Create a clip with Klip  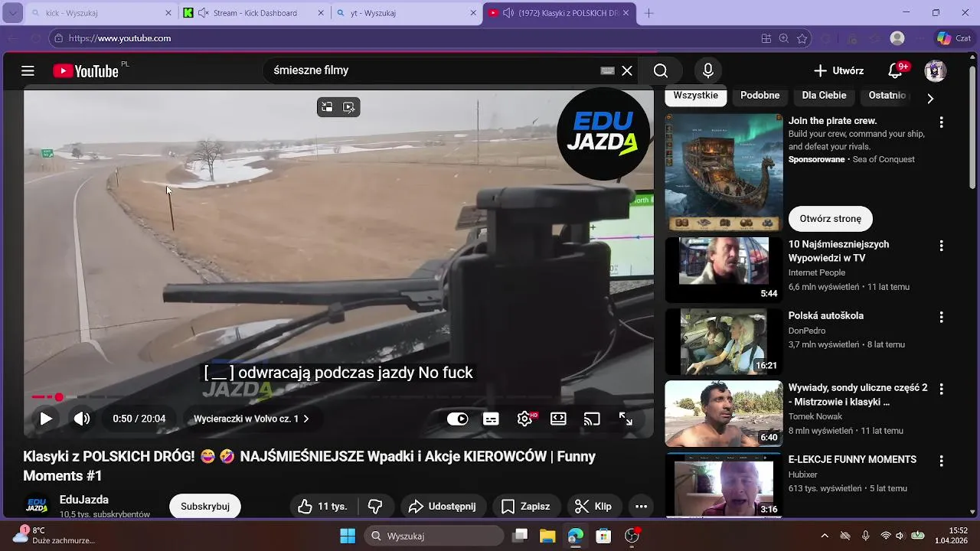click(593, 507)
